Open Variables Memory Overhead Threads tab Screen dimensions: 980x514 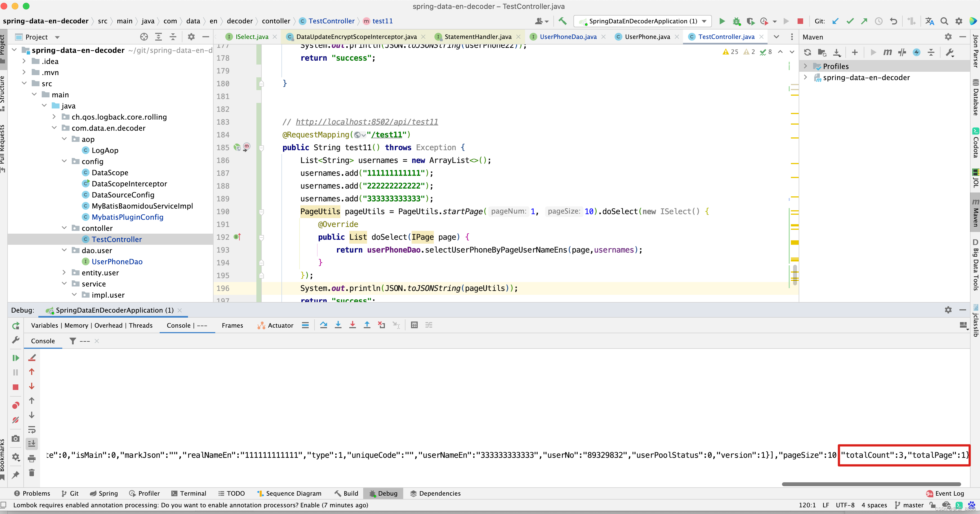tap(92, 325)
